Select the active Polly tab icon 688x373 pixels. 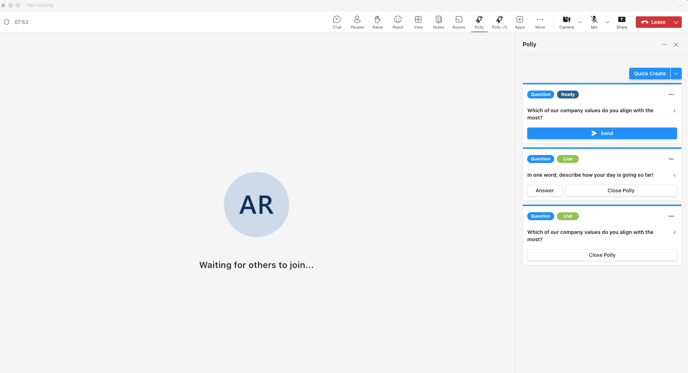(x=479, y=22)
